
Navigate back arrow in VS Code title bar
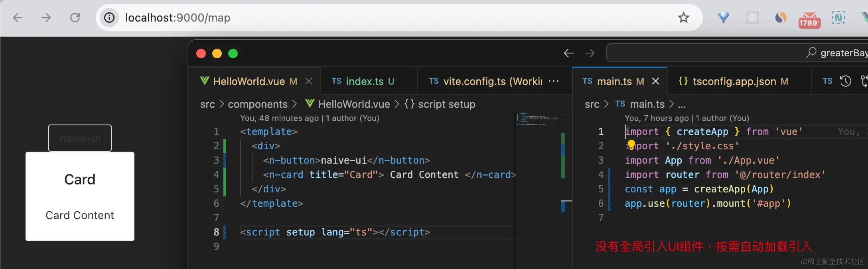click(568, 53)
